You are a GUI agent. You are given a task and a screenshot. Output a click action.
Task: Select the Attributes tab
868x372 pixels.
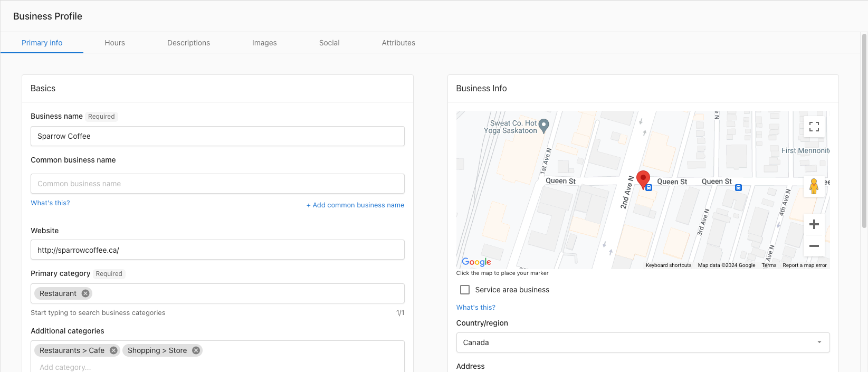pyautogui.click(x=398, y=43)
